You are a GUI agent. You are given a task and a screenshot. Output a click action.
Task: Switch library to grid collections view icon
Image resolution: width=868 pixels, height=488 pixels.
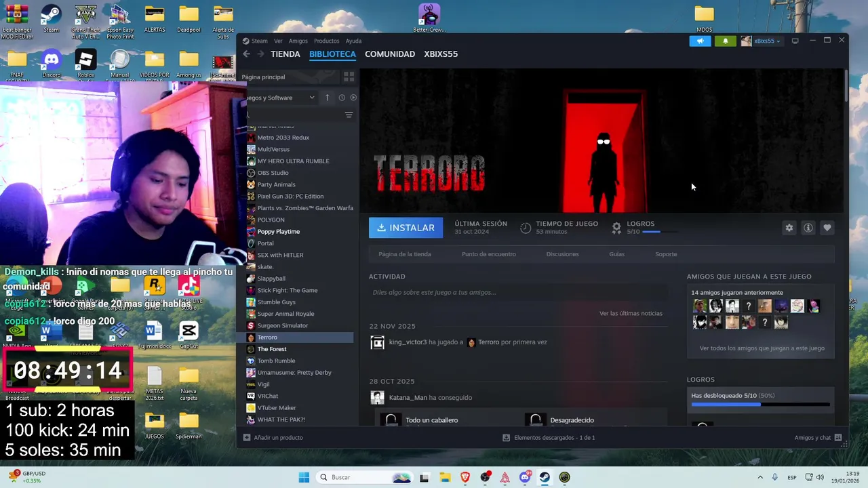(349, 77)
